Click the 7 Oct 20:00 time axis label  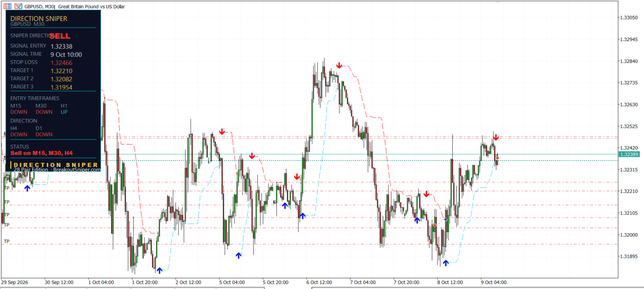point(406,282)
